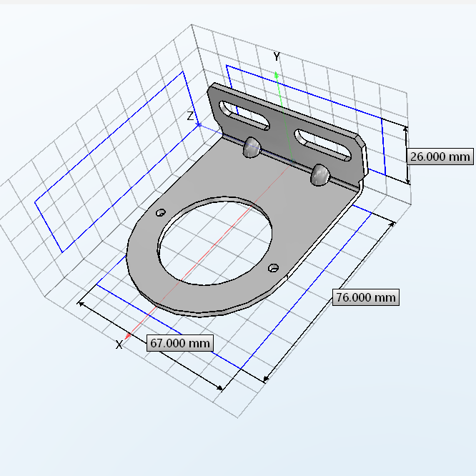Click the left gusset dimple on bend
Screen dimensions: 476x476
pyautogui.click(x=252, y=147)
